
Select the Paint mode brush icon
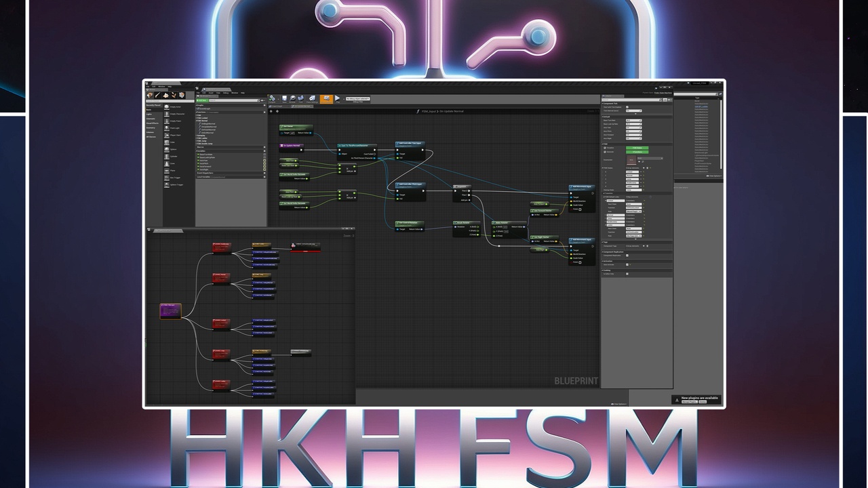click(157, 95)
